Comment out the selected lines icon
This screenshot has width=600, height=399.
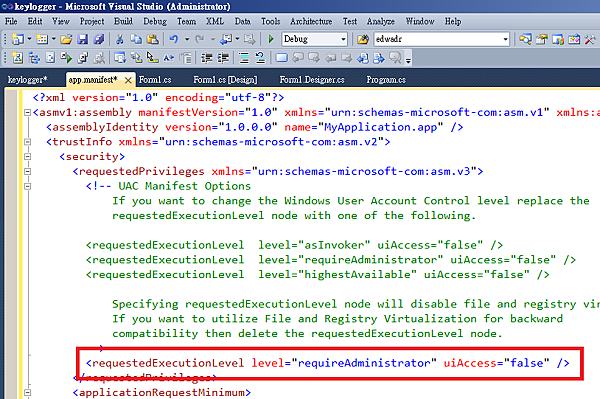point(244,58)
